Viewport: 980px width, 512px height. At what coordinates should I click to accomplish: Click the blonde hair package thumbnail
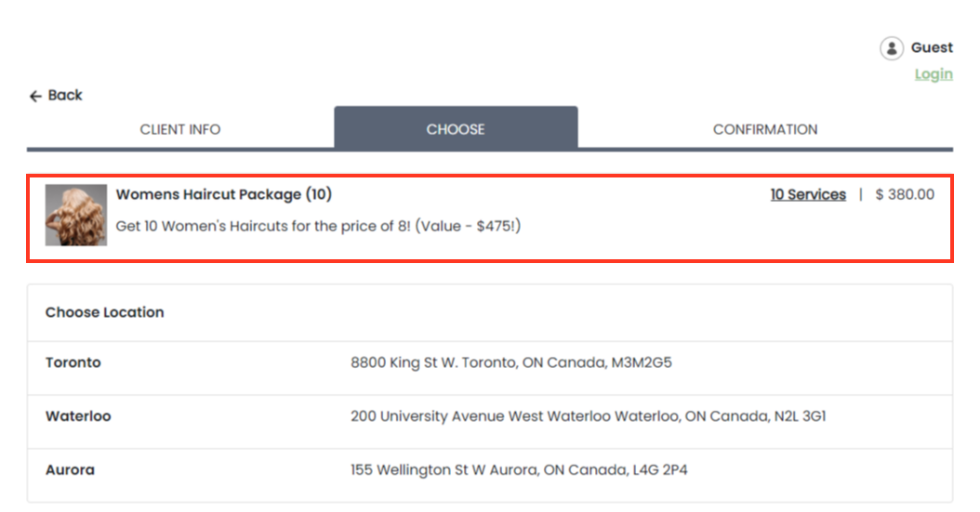76,215
